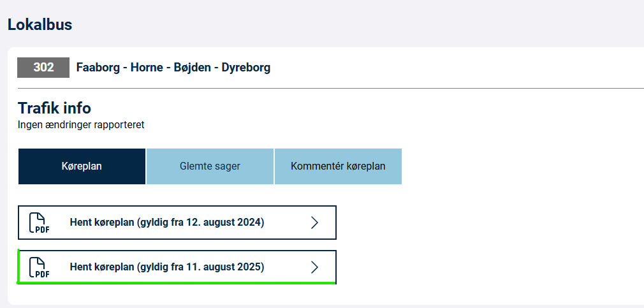
Task: Click the PDF icon for the 2025 timetable
Action: (40, 267)
